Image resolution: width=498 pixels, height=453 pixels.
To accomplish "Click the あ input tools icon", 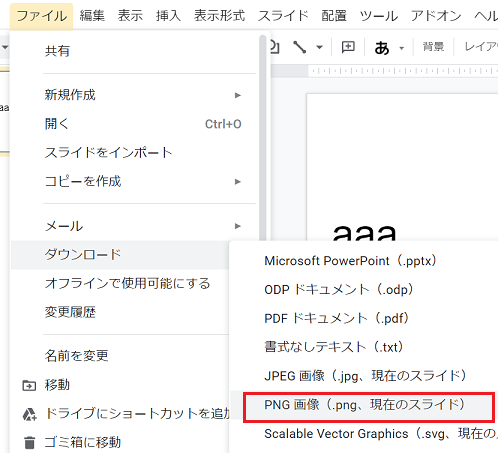I will (382, 48).
